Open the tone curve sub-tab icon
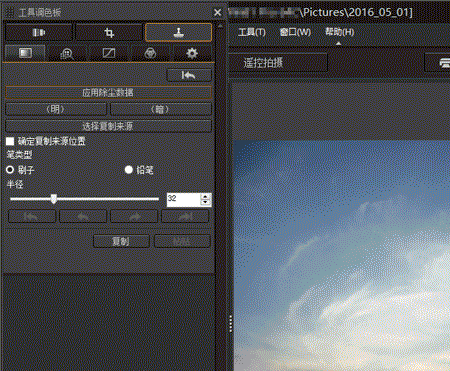 pyautogui.click(x=109, y=53)
